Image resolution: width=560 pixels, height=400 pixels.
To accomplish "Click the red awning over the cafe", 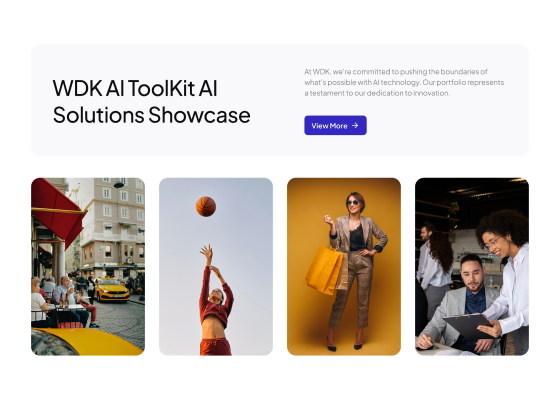I will coord(57,211).
